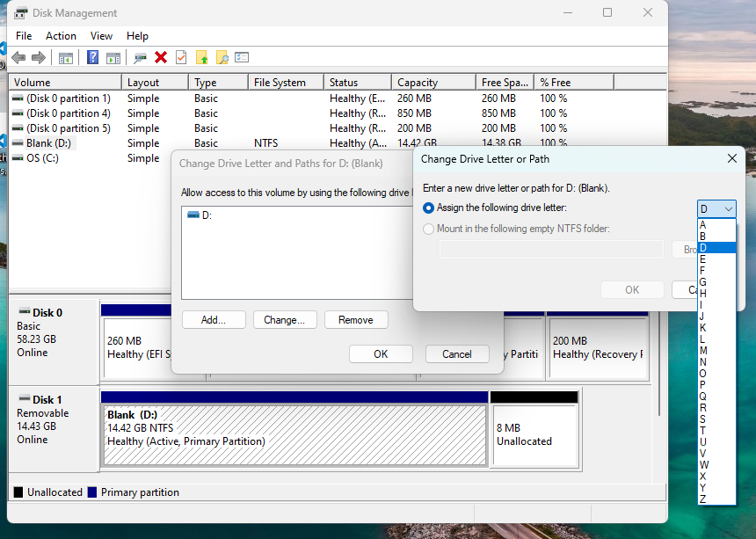Image resolution: width=756 pixels, height=539 pixels.
Task: Select Assign the following drive letter radio
Action: (428, 208)
